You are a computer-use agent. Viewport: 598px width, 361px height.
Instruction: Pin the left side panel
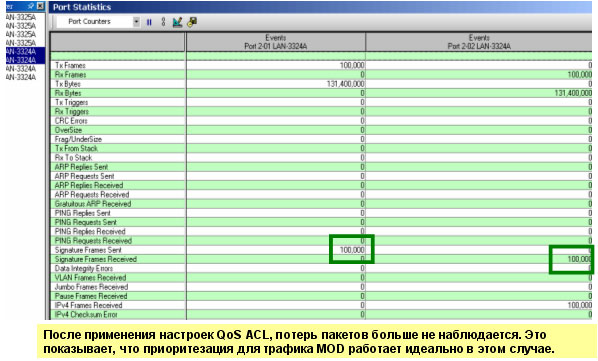point(31,6)
